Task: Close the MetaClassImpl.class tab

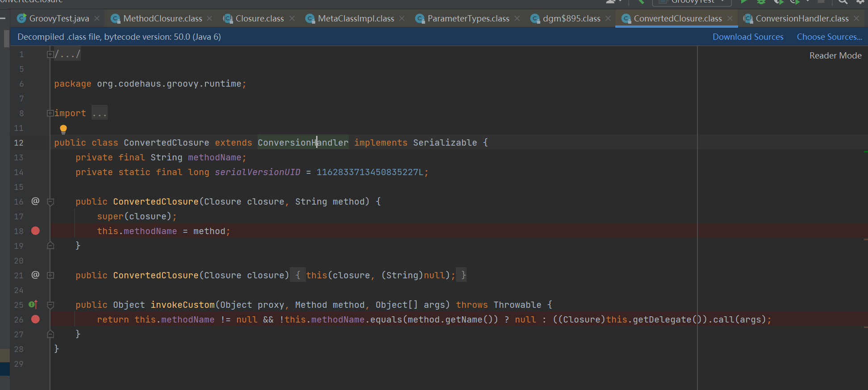Action: pos(402,18)
